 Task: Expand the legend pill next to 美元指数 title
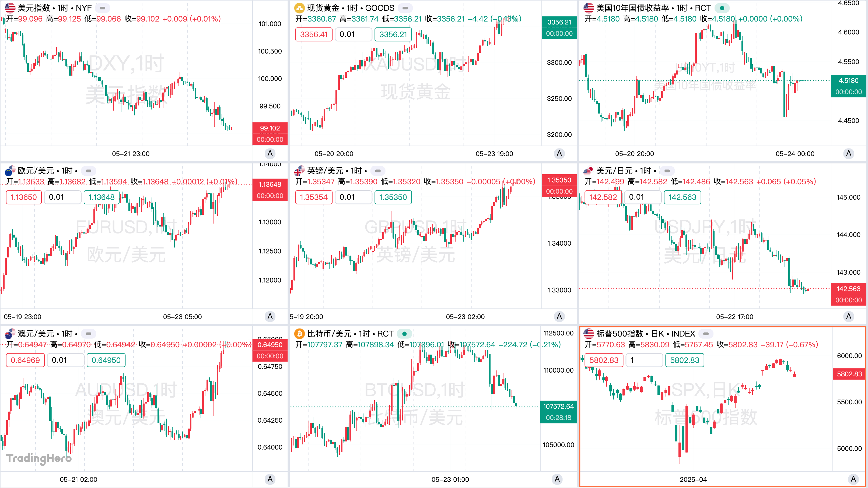click(x=102, y=8)
